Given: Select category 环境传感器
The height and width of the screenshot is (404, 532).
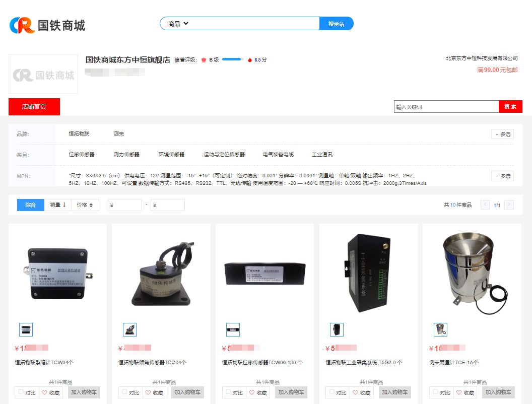Looking at the screenshot, I should [172, 155].
